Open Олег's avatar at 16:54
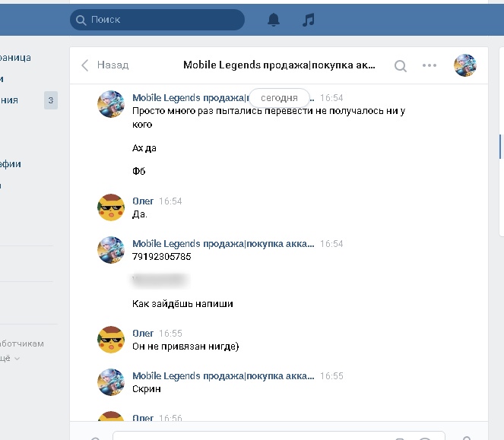504x440 pixels. pos(111,207)
